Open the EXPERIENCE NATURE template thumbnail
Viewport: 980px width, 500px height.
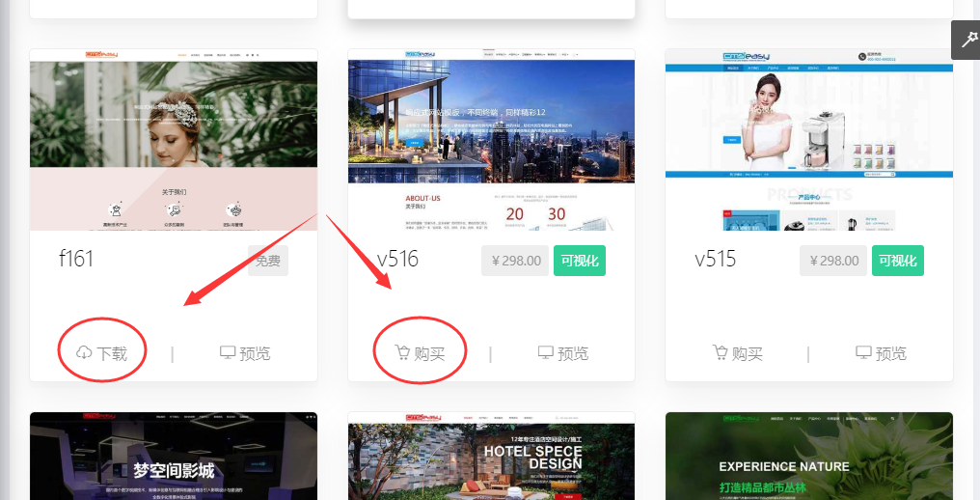click(808, 457)
